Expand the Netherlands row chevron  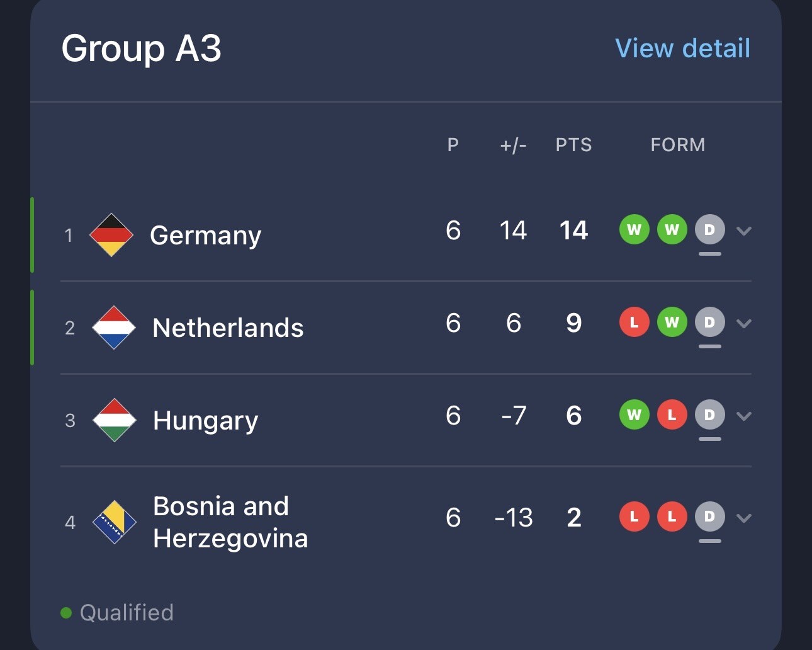[744, 323]
